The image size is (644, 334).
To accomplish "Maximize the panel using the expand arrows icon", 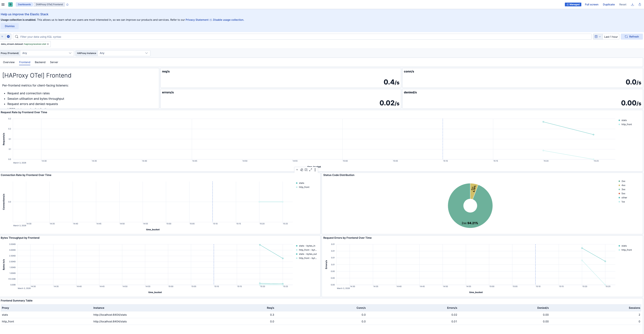I will pos(311,170).
